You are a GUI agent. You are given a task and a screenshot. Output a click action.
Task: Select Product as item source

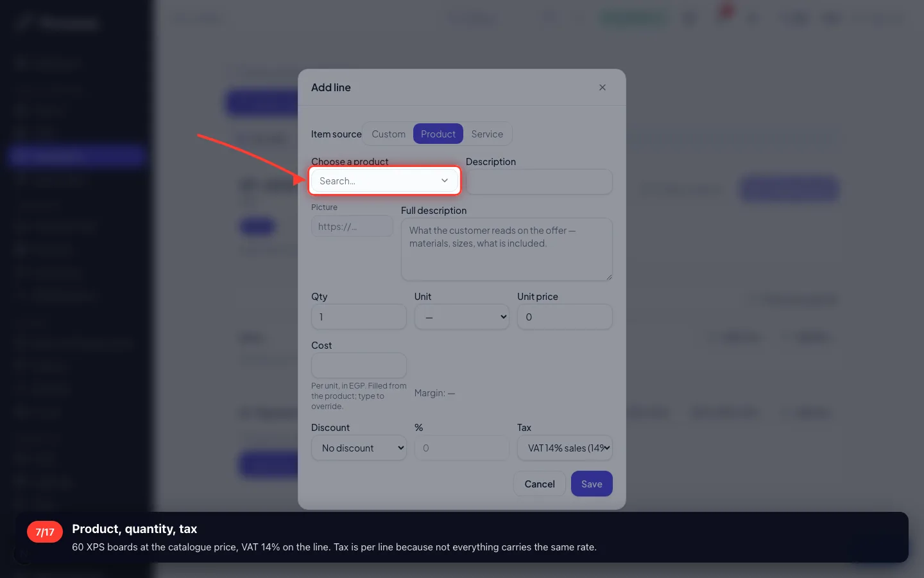(438, 134)
